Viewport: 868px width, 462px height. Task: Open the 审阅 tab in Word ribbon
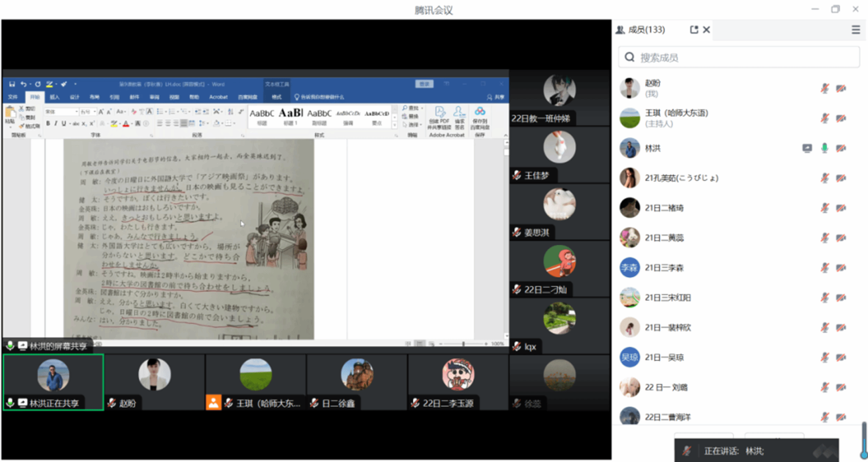pos(154,97)
